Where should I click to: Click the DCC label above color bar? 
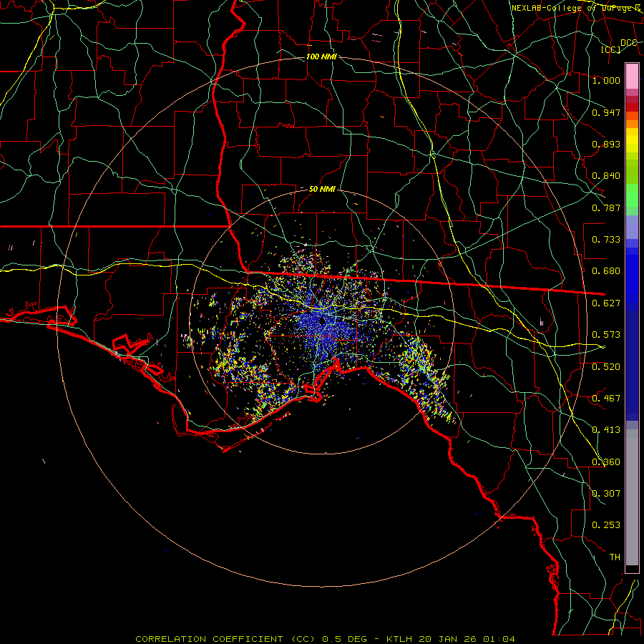[x=629, y=43]
